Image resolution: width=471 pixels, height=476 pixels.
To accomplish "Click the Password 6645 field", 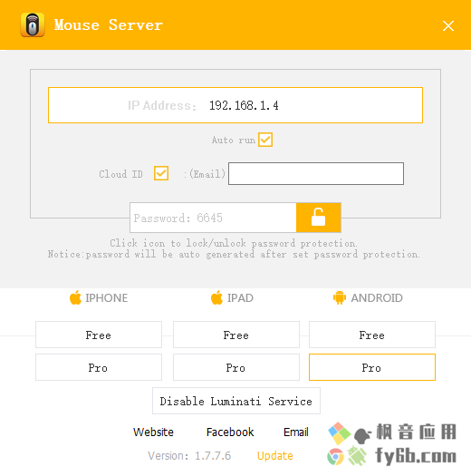I will click(x=213, y=218).
